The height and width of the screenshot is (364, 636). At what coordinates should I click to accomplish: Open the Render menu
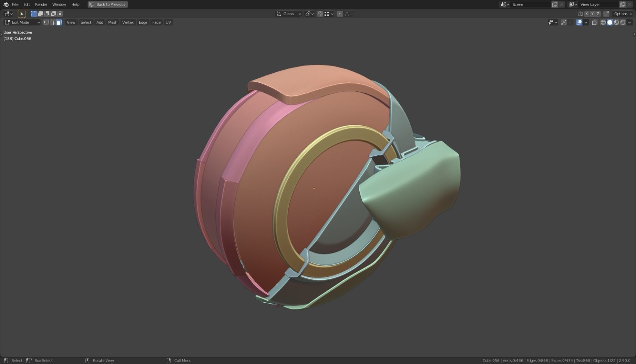pyautogui.click(x=41, y=4)
